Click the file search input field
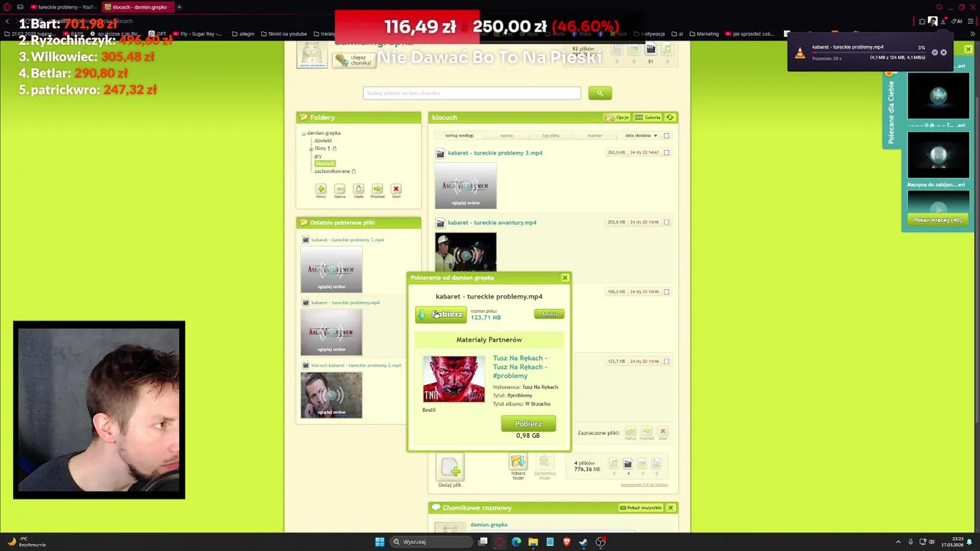 coord(472,93)
